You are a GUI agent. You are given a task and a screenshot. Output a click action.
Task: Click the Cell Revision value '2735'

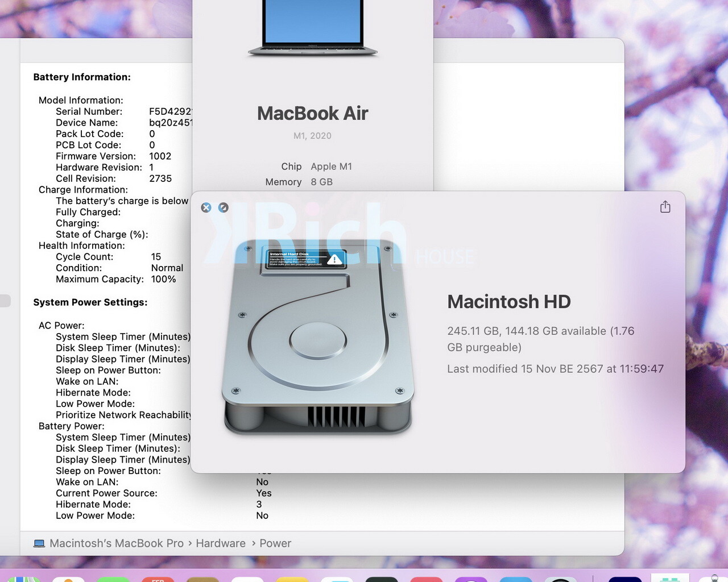point(160,178)
